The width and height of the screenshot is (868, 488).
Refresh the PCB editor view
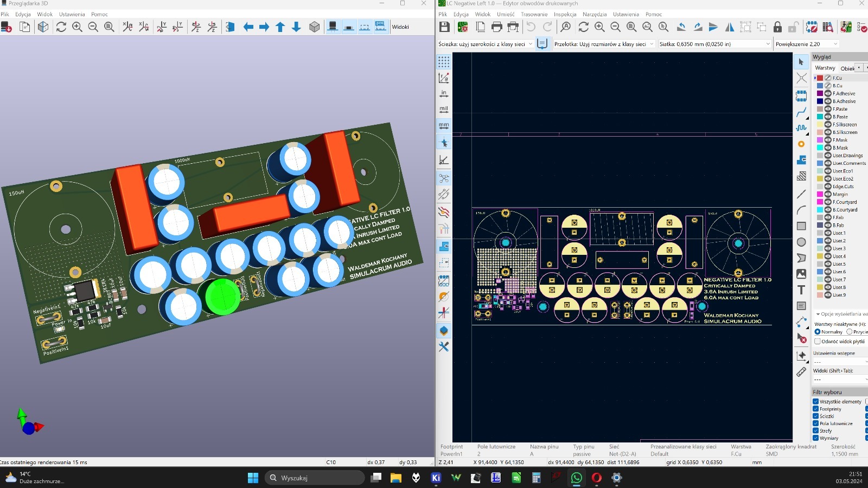[584, 27]
